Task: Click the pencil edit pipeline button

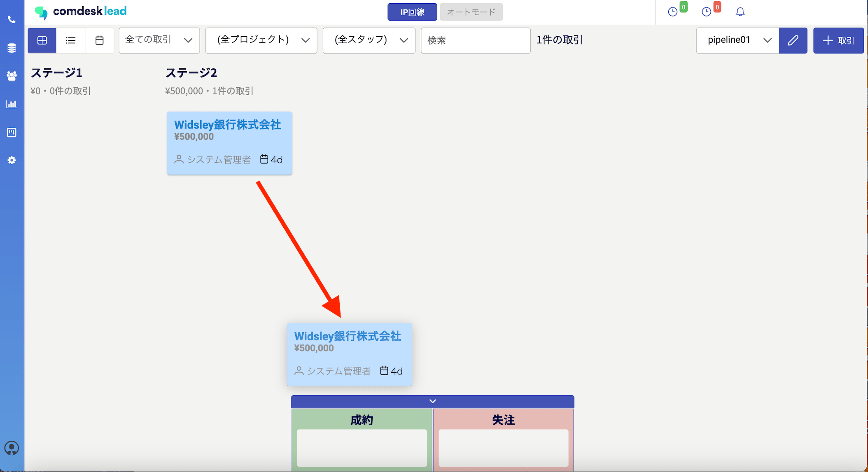Action: pos(793,40)
